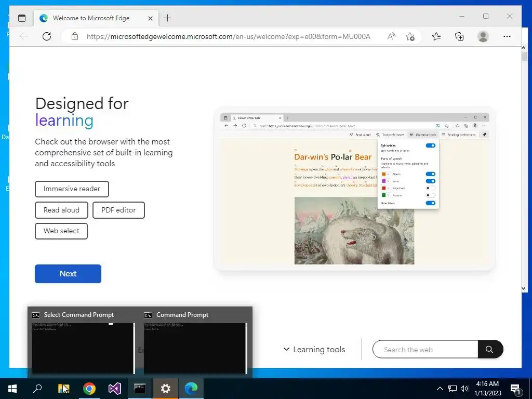Click the Web select button
This screenshot has width=532, height=399.
[61, 231]
